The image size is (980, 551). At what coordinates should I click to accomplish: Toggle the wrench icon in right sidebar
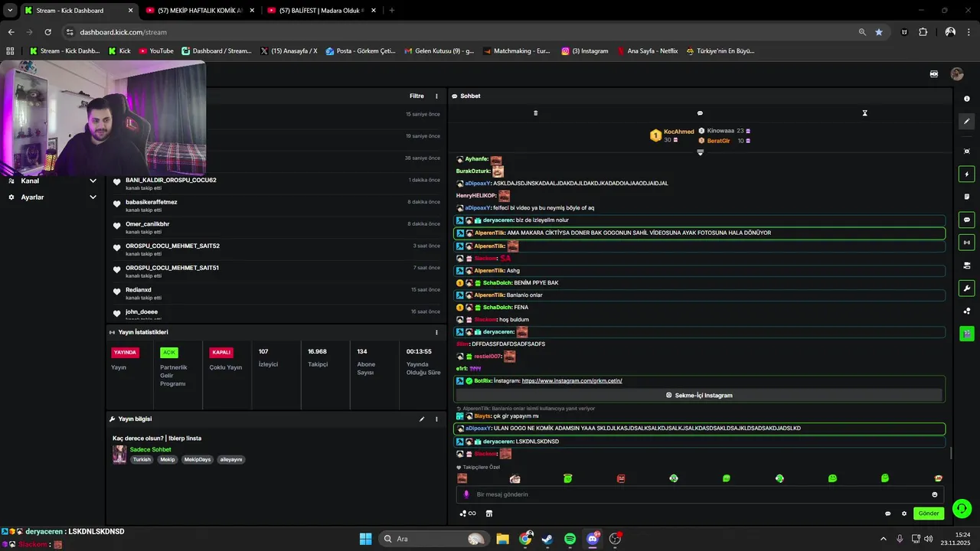(x=967, y=289)
